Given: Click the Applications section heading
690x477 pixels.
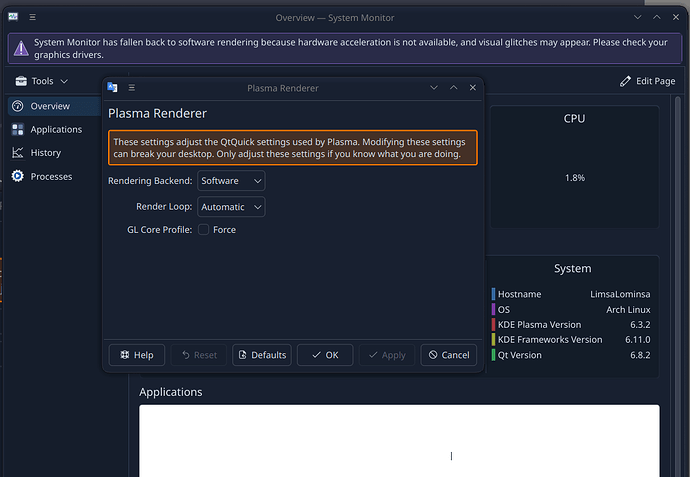Looking at the screenshot, I should tap(171, 392).
